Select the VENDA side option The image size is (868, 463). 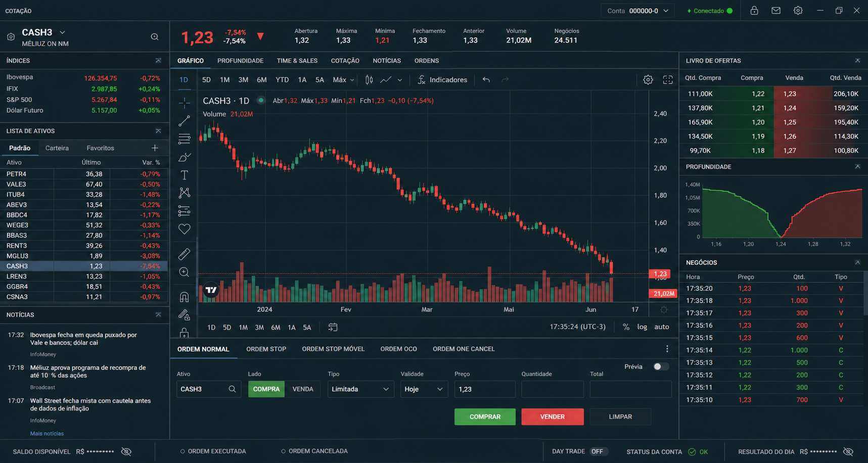(303, 389)
